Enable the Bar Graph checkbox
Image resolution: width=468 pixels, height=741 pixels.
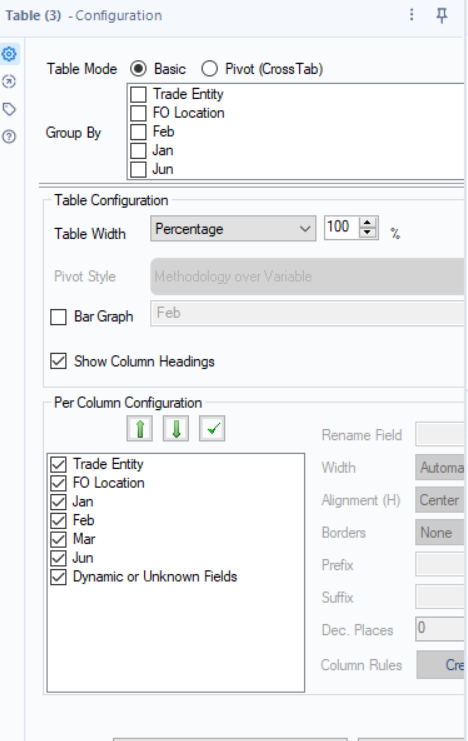click(x=58, y=317)
